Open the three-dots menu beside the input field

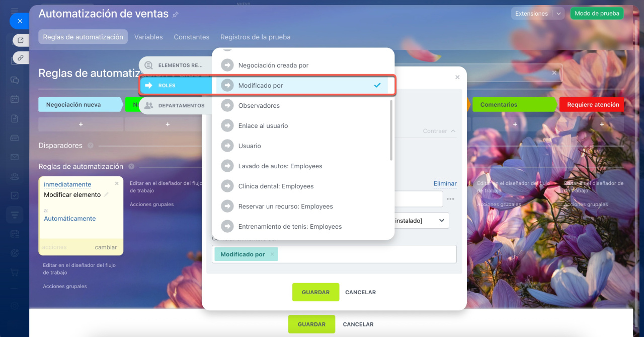pyautogui.click(x=450, y=199)
